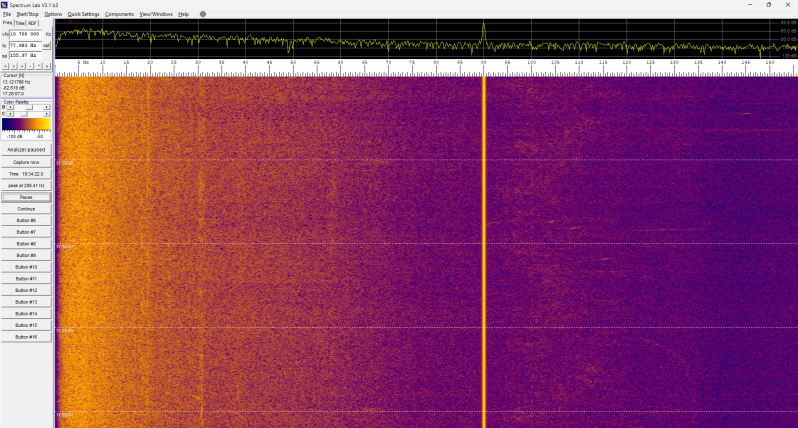Open the View/Windows menu
This screenshot has width=798, height=428.
pos(156,14)
